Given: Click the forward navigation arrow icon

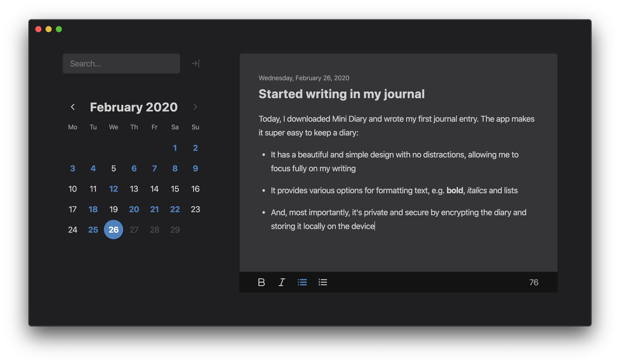Looking at the screenshot, I should coord(195,63).
